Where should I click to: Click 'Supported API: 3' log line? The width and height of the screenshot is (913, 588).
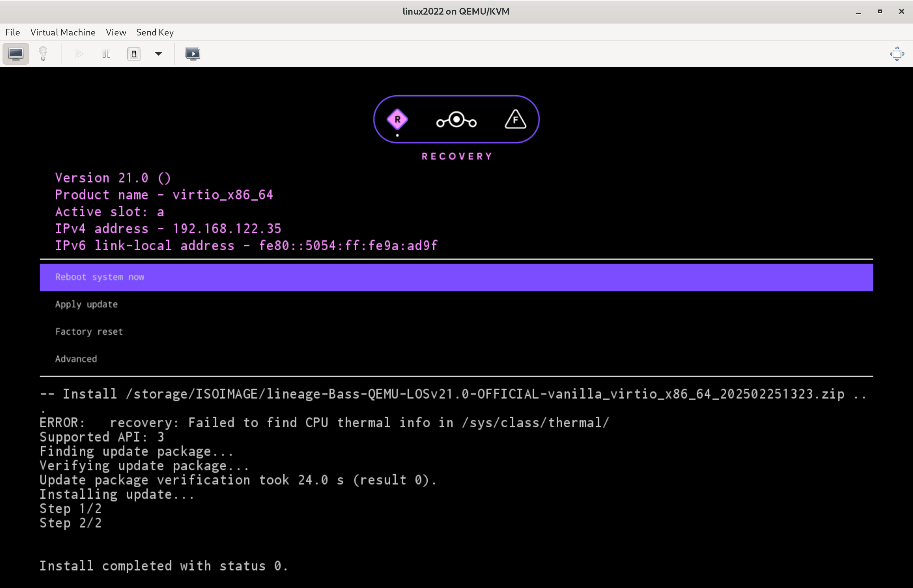point(102,437)
